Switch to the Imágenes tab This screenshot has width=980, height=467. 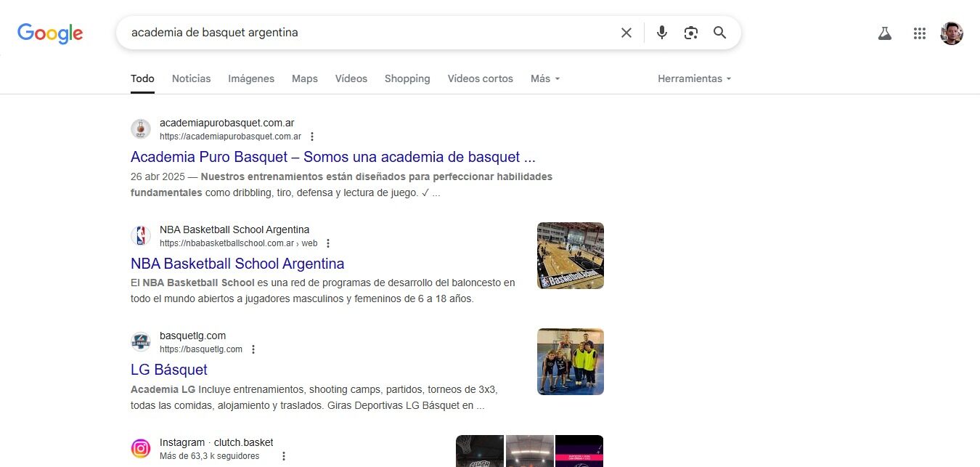[x=251, y=78]
